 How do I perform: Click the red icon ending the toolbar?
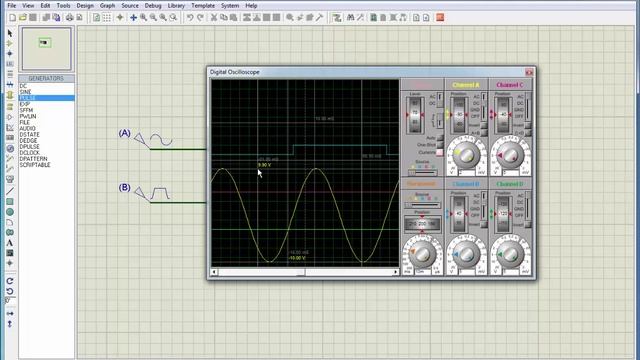tap(440, 18)
